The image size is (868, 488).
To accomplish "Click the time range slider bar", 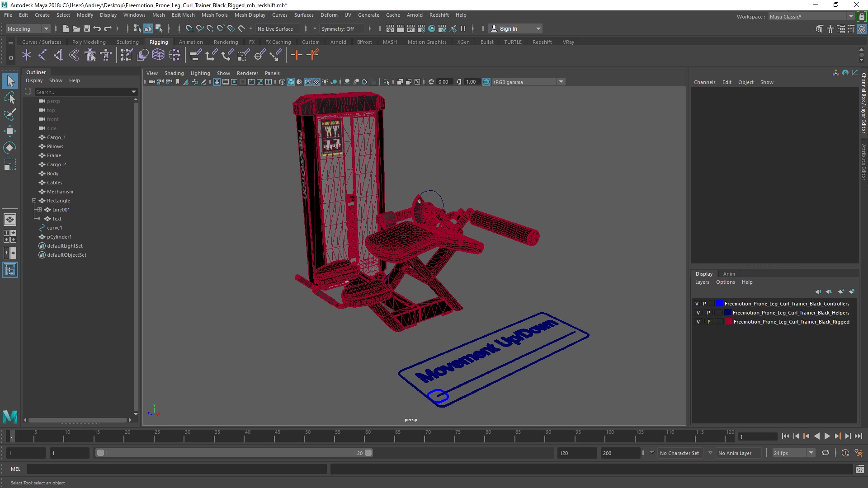I will point(234,453).
